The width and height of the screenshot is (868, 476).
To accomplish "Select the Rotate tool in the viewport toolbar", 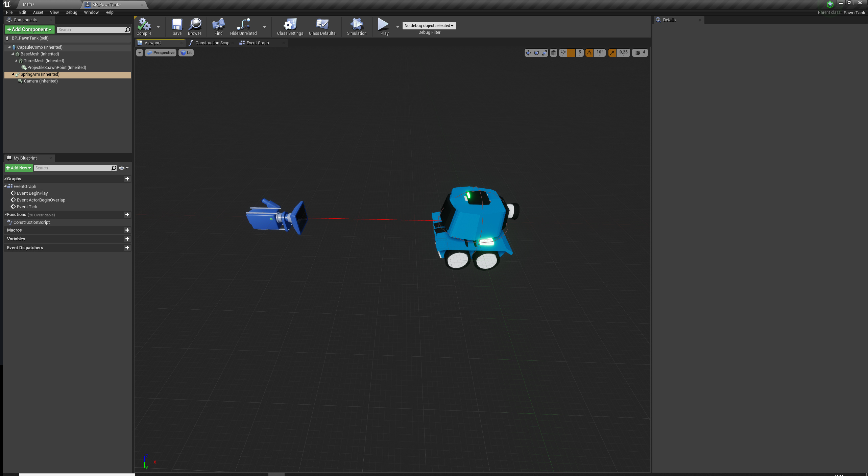I will [536, 53].
